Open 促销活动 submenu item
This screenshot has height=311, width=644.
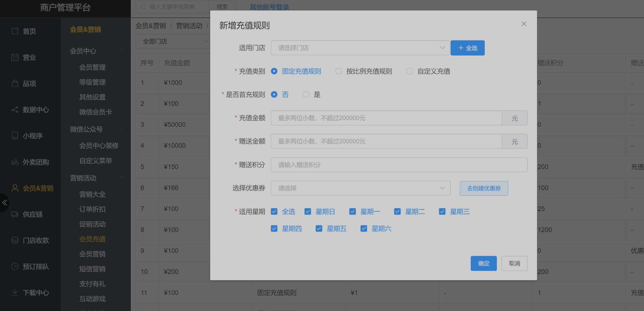tap(93, 224)
